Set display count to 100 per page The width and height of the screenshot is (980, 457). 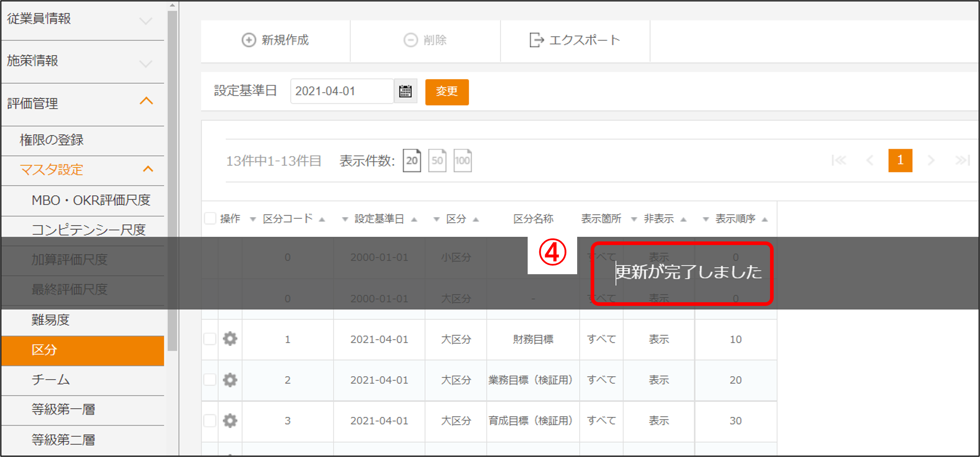pyautogui.click(x=462, y=160)
